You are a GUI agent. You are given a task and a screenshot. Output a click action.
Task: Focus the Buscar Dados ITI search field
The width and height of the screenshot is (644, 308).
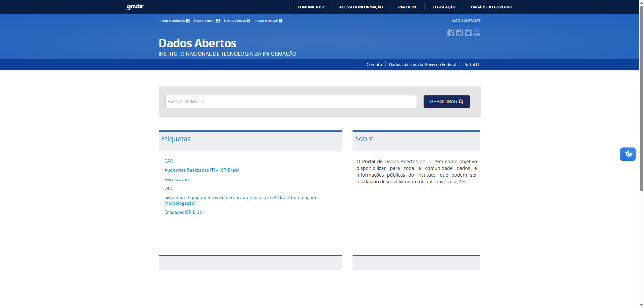291,102
